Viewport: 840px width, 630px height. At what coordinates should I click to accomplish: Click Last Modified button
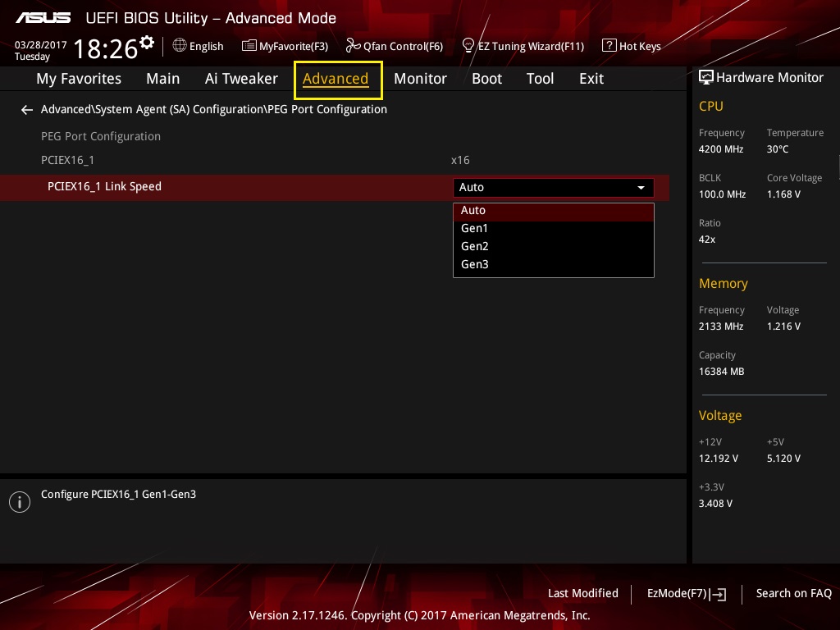pos(582,593)
